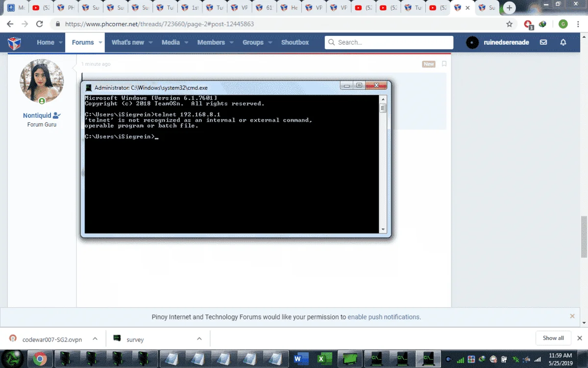Image resolution: width=588 pixels, height=368 pixels.
Task: Open the Chrome icon in the taskbar
Action: [40, 359]
